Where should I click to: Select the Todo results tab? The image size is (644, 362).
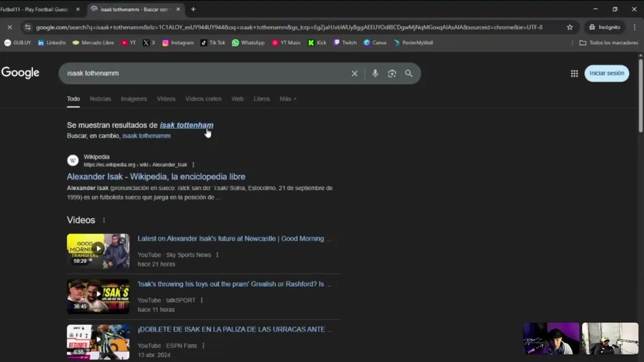coord(73,99)
